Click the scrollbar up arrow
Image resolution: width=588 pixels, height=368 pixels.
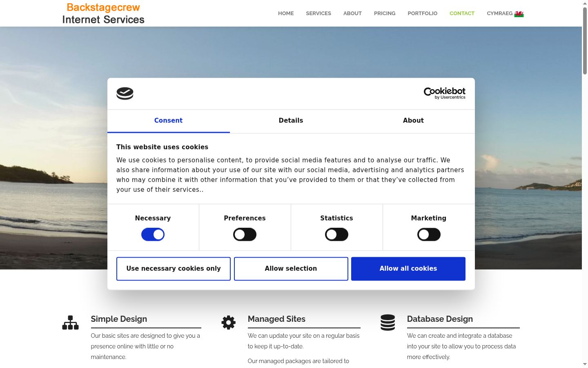click(585, 3)
